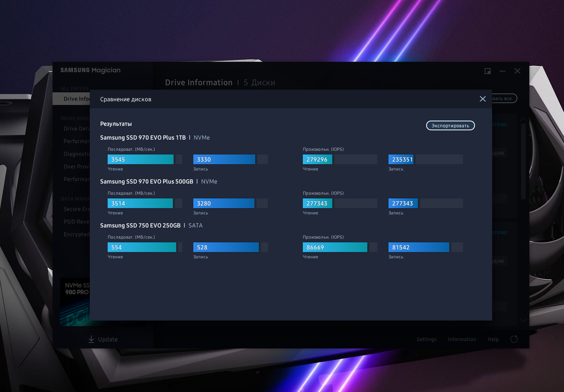
Task: Click the 235351 random write value
Action: (403, 159)
